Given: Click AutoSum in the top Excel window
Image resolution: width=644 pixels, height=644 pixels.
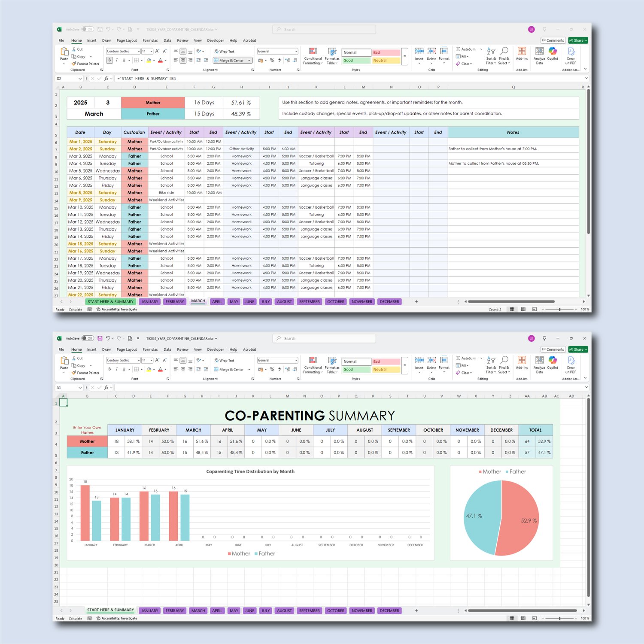Looking at the screenshot, I should coord(466,49).
